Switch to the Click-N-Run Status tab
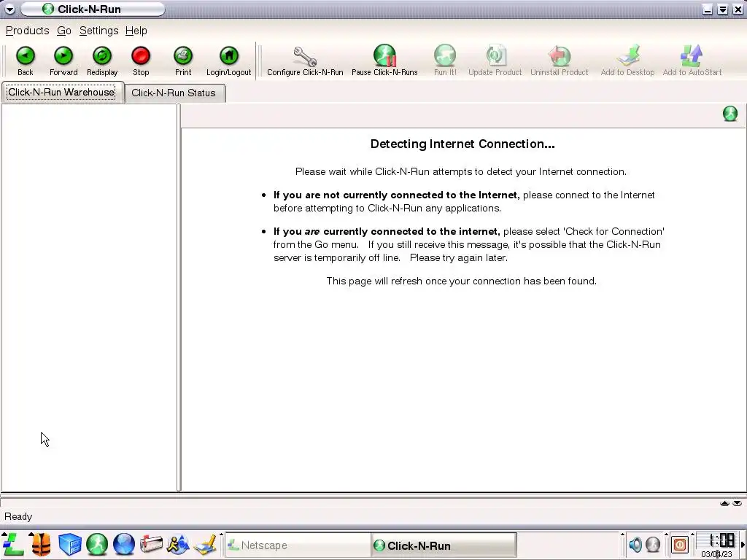The image size is (747, 560). point(174,93)
